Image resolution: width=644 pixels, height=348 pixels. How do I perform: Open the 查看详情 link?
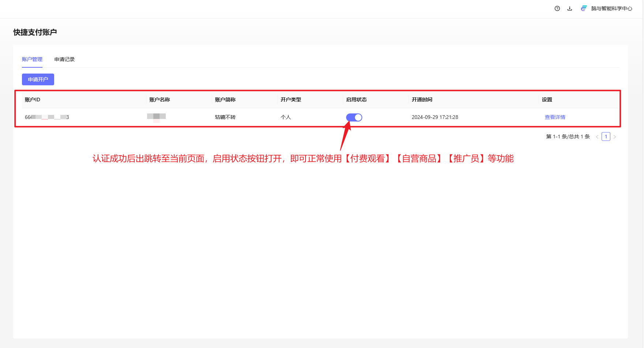(x=555, y=117)
